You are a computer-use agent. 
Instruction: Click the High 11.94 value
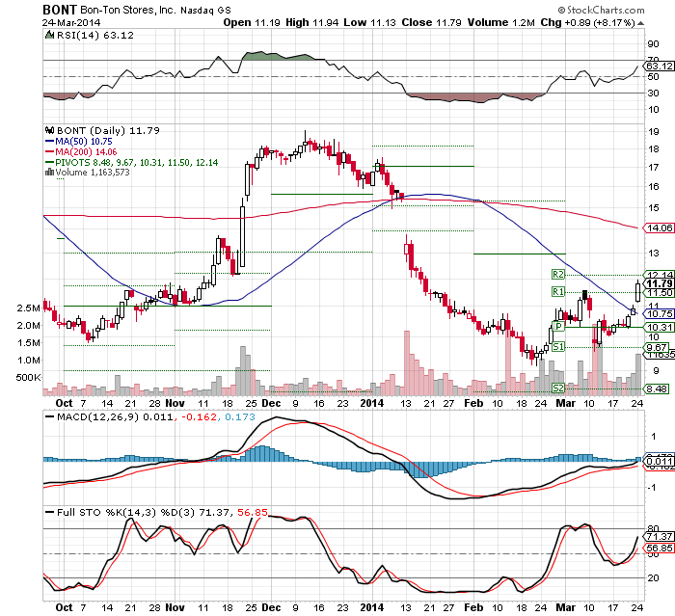(312, 22)
